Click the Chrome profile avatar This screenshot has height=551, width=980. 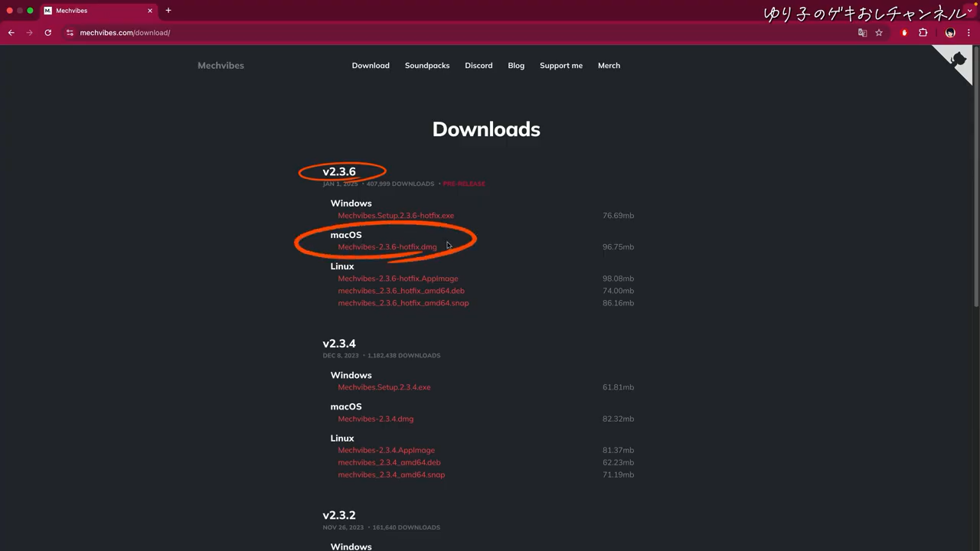[950, 33]
